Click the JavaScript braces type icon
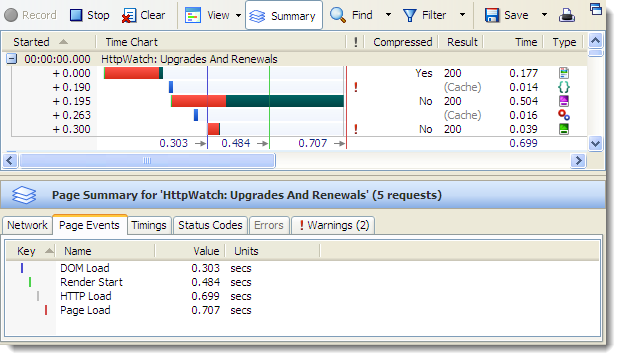Screen dimensions: 621x360 pyautogui.click(x=564, y=87)
